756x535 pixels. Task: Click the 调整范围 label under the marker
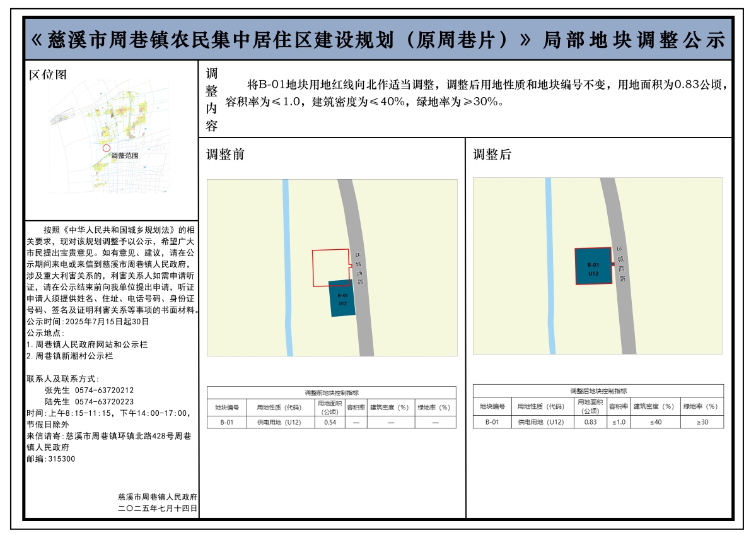(x=124, y=155)
